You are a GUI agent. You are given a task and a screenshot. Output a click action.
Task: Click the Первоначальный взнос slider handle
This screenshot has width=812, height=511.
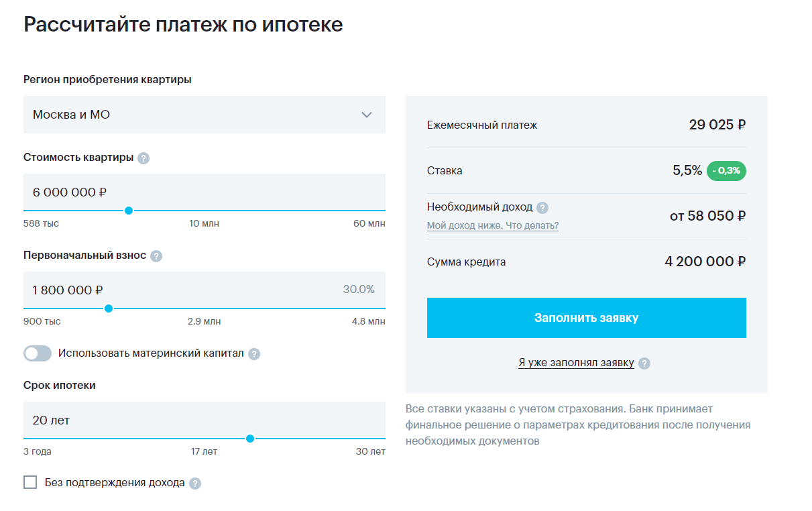pyautogui.click(x=109, y=308)
